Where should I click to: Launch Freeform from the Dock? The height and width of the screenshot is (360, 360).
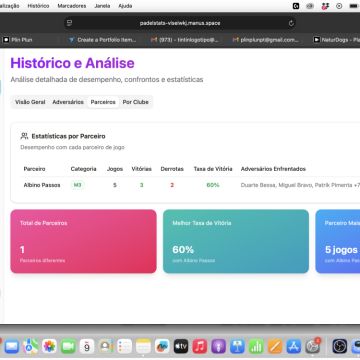tap(162, 347)
